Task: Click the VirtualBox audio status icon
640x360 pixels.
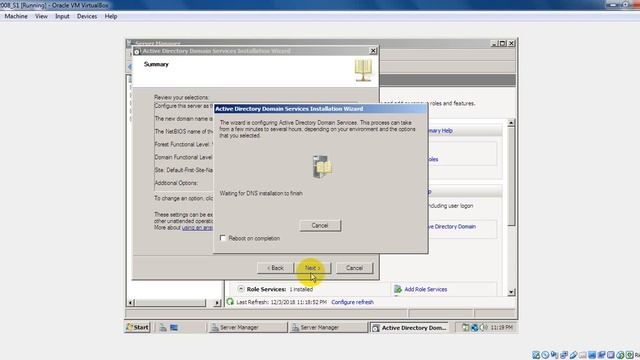Action: pyautogui.click(x=554, y=355)
